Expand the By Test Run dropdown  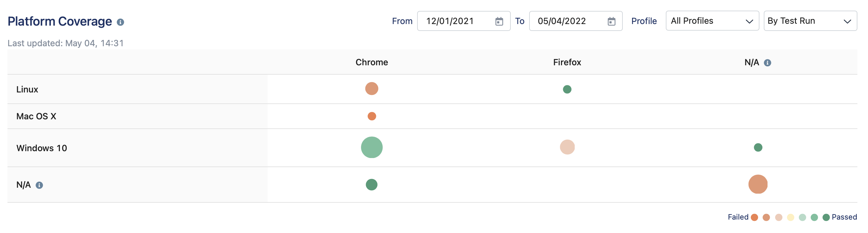[810, 21]
